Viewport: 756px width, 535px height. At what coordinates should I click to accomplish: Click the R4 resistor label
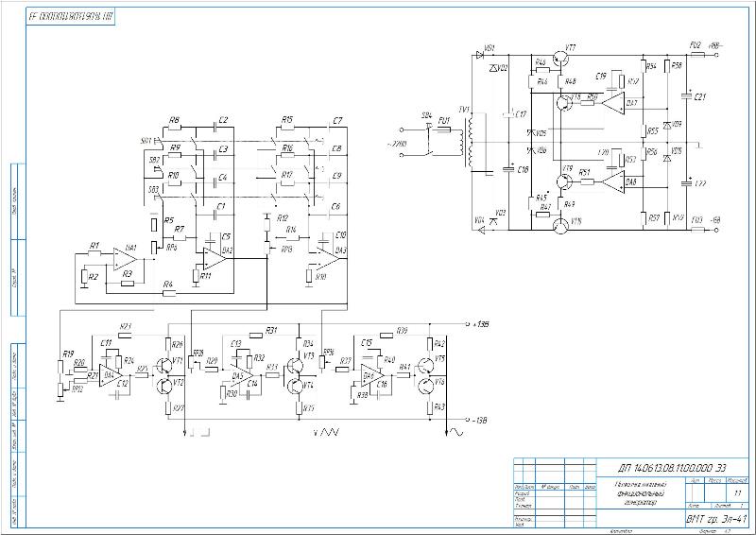click(168, 285)
